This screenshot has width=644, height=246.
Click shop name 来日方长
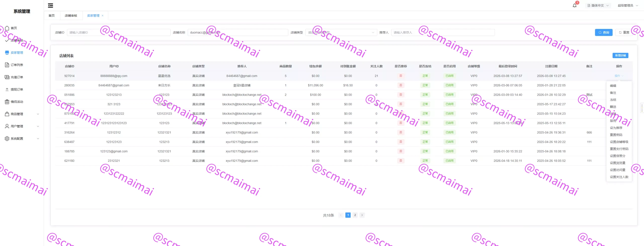click(x=164, y=86)
